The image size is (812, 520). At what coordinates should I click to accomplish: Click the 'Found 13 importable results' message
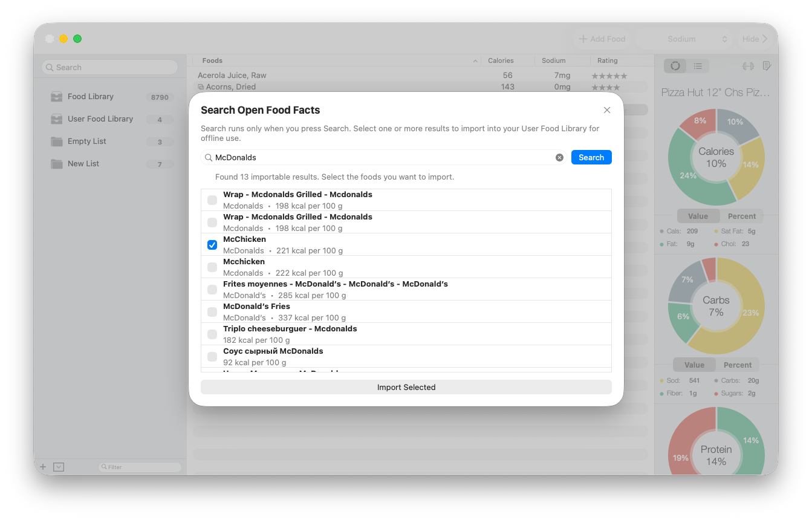pos(334,177)
